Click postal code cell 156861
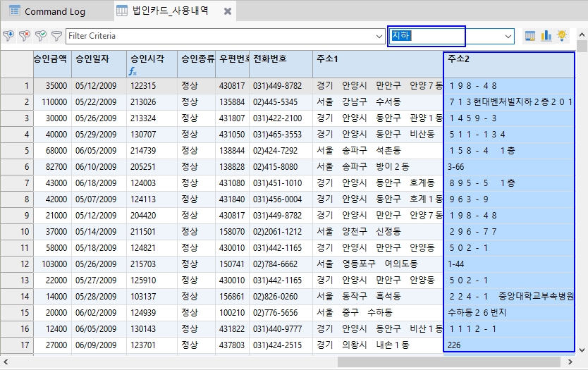 point(233,297)
